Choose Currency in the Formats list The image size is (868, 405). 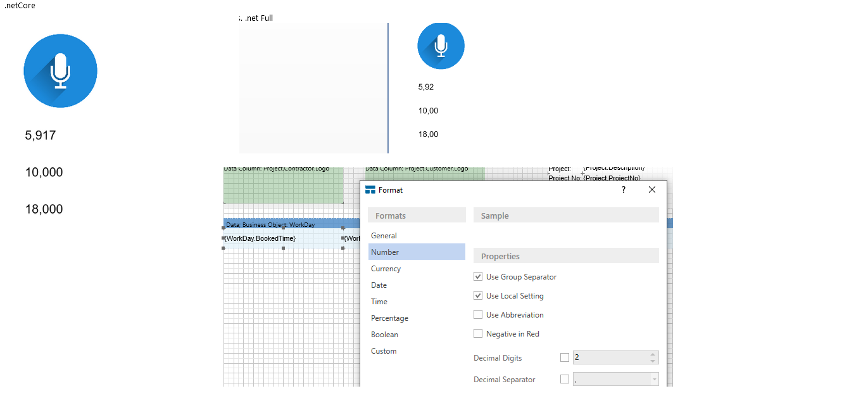tap(386, 269)
